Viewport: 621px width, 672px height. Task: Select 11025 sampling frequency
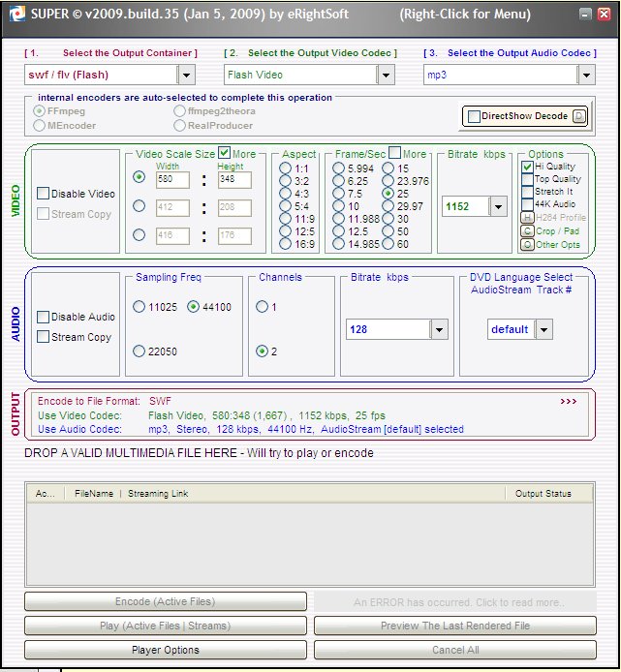[x=139, y=306]
